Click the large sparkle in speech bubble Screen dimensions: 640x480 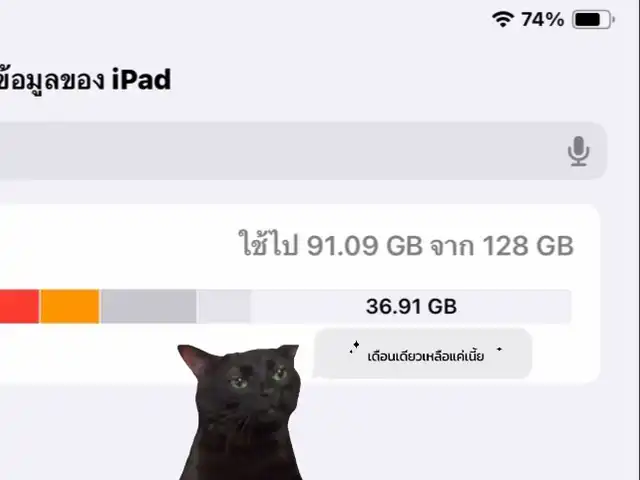pyautogui.click(x=356, y=345)
